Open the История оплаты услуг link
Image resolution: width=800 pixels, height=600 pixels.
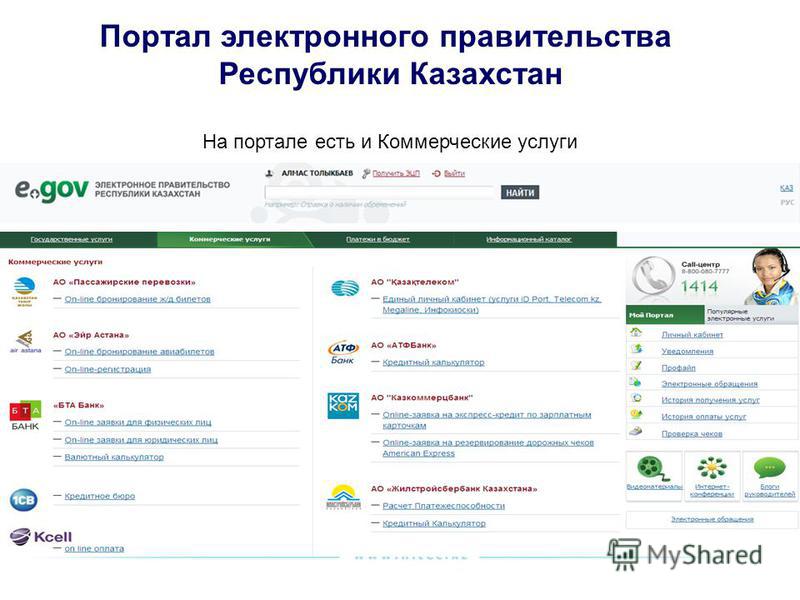[x=704, y=416]
